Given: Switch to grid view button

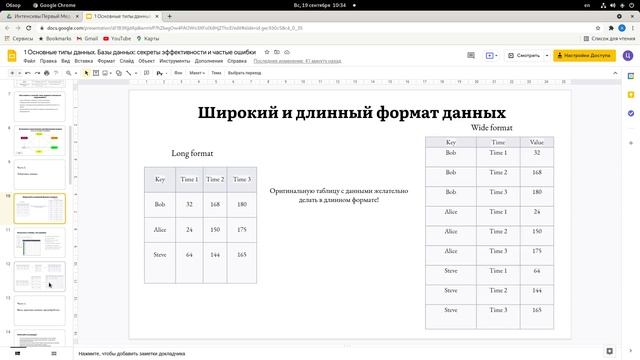Looking at the screenshot, I should tap(54, 353).
